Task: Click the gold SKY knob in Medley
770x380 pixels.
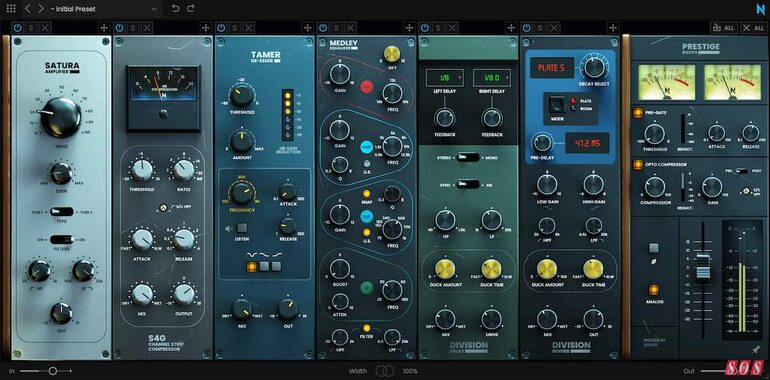Action: point(391,54)
